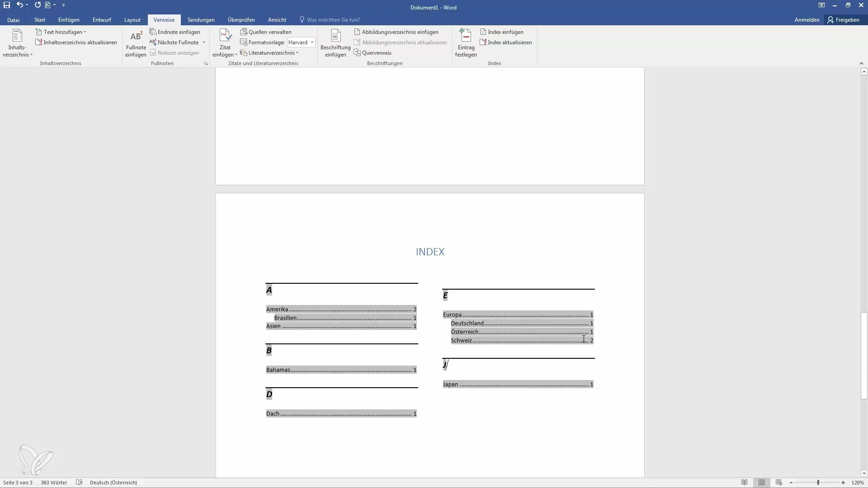
Task: Open the Zitat einfügen menu
Action: pos(225,43)
